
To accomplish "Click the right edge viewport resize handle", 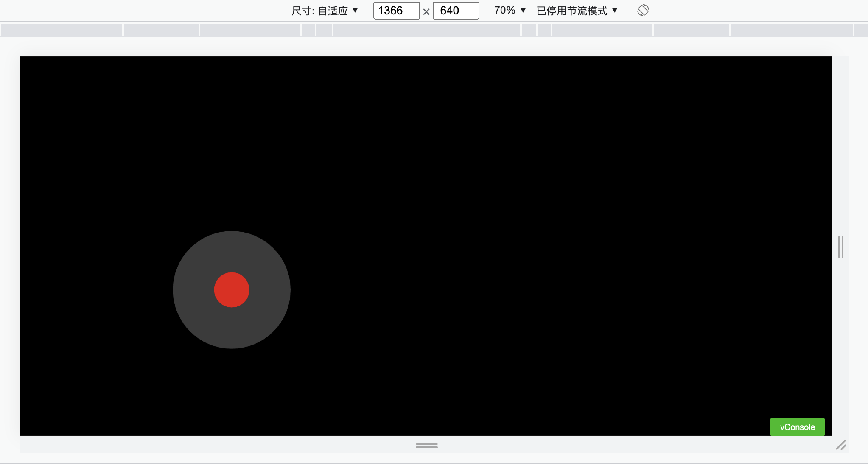I will pos(840,247).
